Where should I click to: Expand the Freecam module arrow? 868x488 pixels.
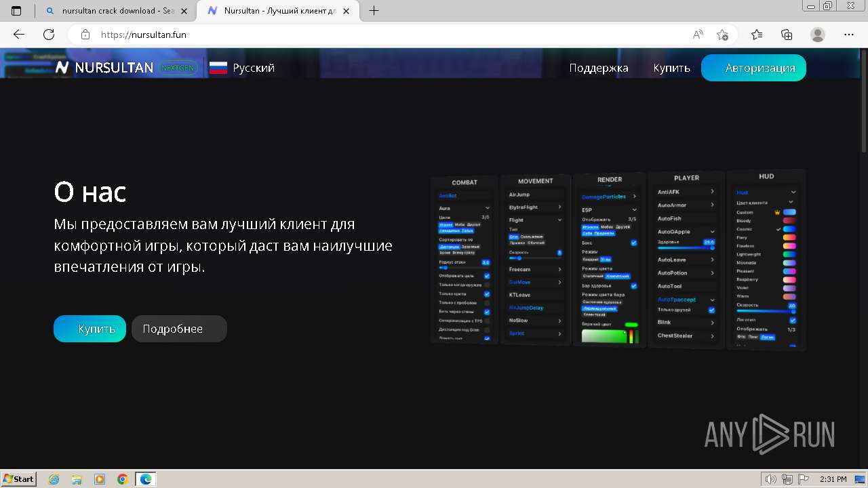(559, 269)
